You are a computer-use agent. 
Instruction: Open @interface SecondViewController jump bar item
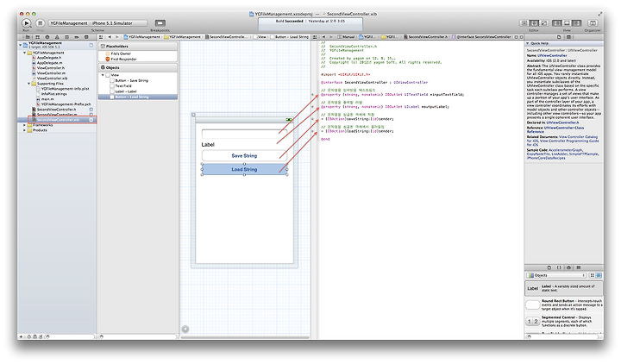481,37
